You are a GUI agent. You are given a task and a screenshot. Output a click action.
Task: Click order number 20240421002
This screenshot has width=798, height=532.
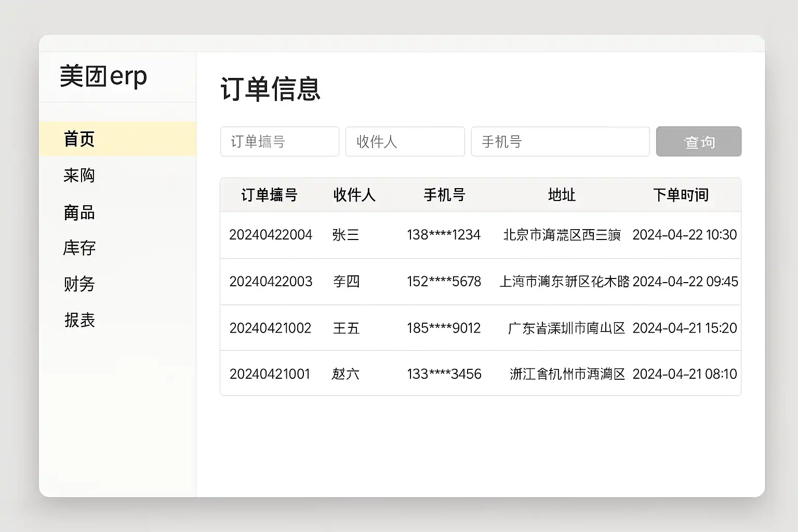(270, 328)
